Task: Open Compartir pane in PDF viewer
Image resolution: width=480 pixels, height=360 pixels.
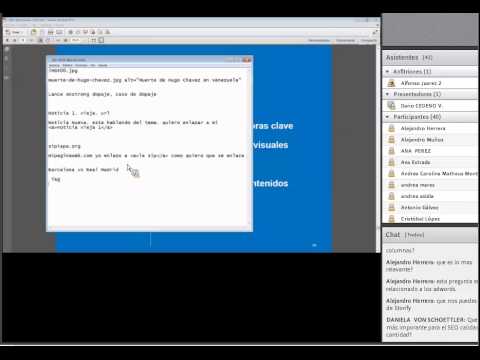Action: [x=368, y=40]
